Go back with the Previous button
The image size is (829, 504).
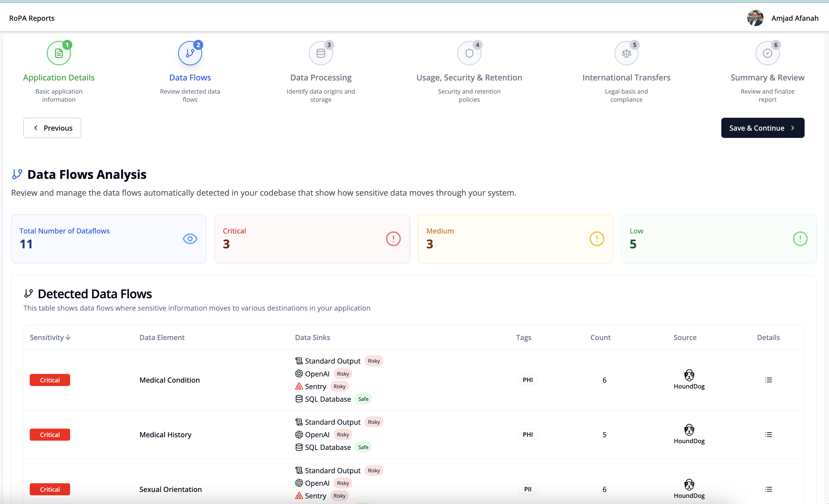[x=52, y=128]
